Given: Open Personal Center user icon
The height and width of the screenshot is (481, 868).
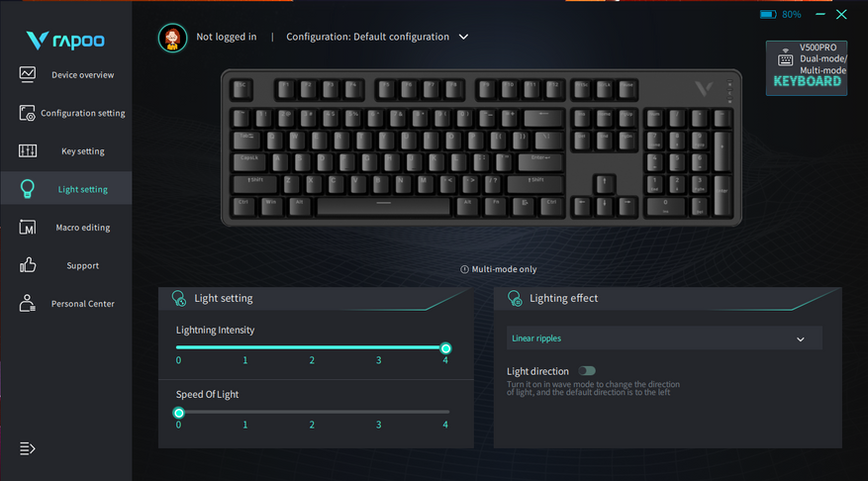Looking at the screenshot, I should point(27,303).
